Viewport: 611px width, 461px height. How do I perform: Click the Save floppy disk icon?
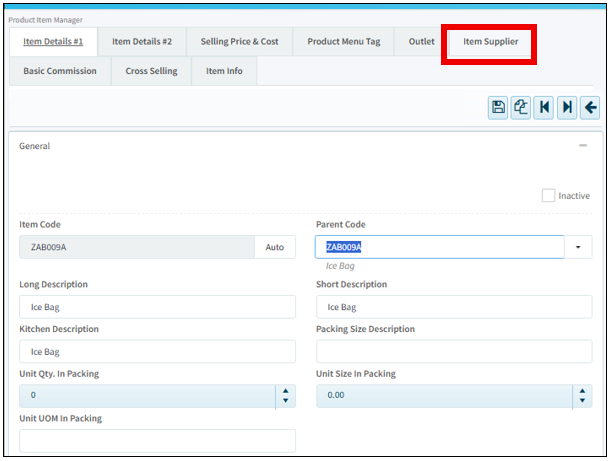[498, 108]
